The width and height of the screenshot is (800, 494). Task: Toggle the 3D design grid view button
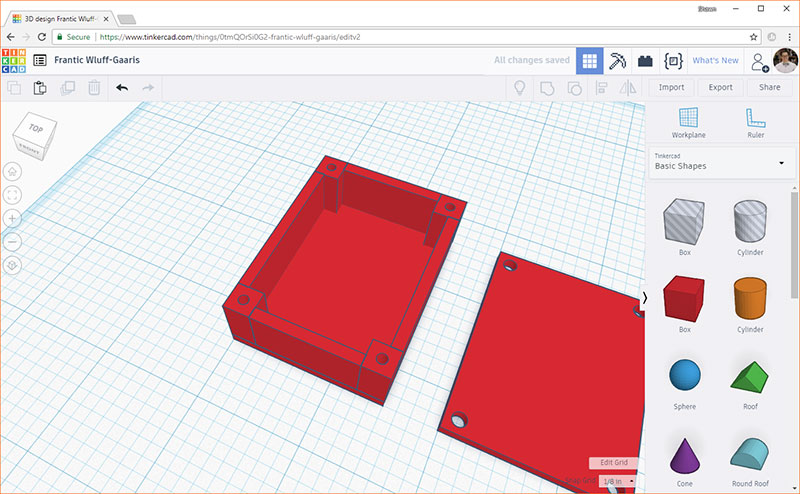(590, 60)
